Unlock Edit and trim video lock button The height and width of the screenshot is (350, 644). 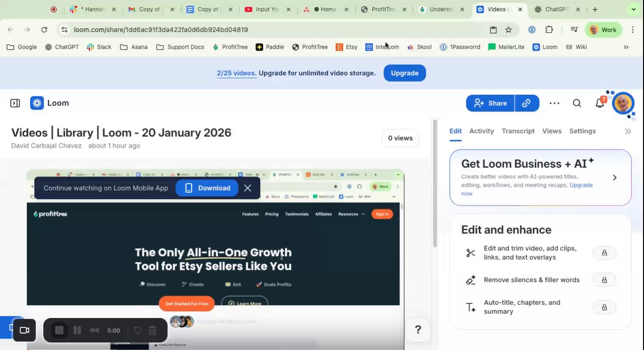pyautogui.click(x=604, y=253)
